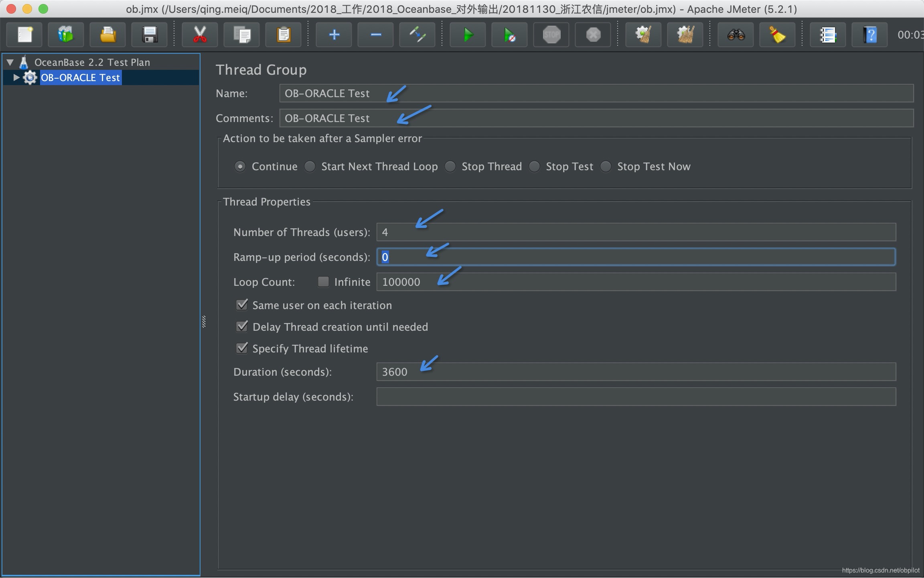924x578 pixels.
Task: Save the test plan with floppy icon
Action: click(150, 35)
